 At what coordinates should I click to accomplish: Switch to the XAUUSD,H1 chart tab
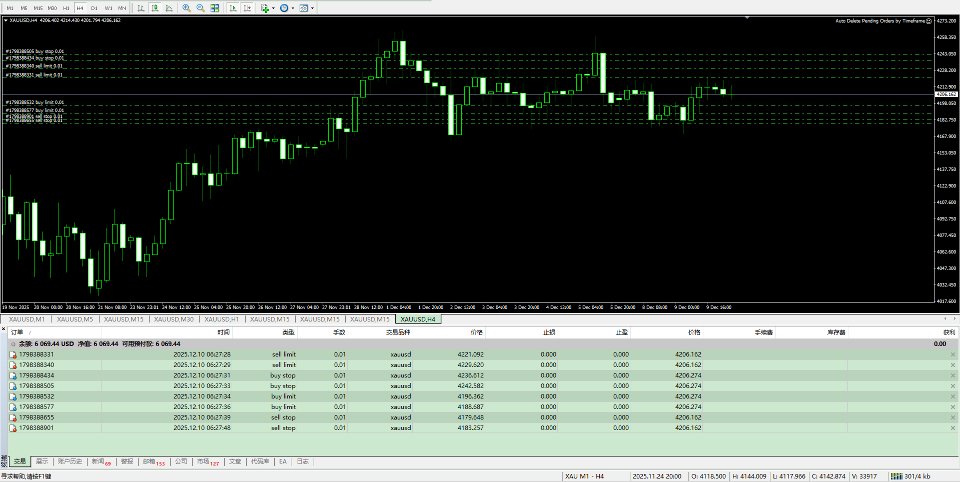tap(222, 319)
